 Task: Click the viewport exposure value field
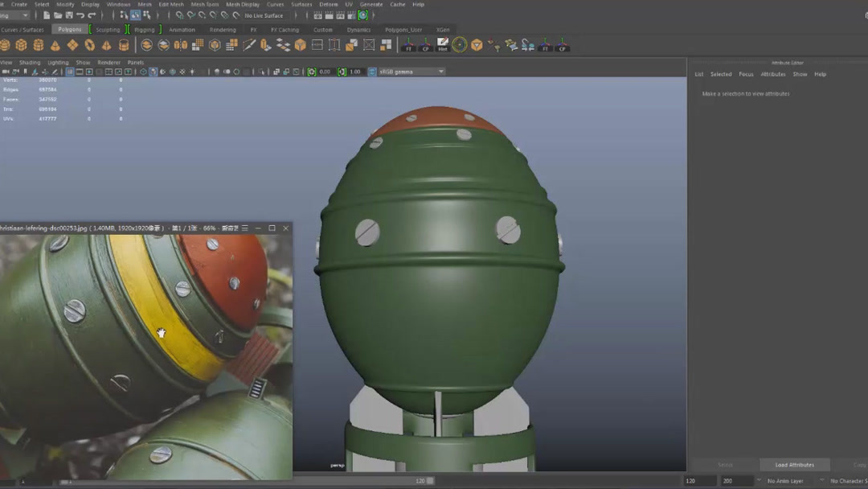(x=325, y=72)
